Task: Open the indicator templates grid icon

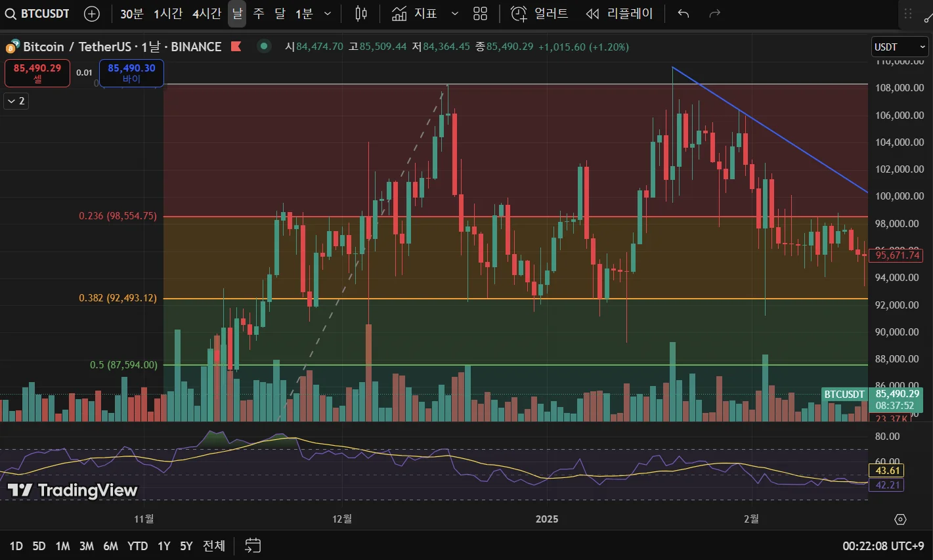Action: point(481,14)
